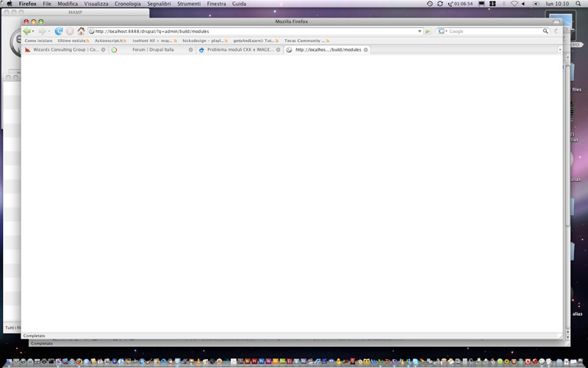This screenshot has width=588, height=368.
Task: Click the site identity icon in the URL bar
Action: [91, 31]
